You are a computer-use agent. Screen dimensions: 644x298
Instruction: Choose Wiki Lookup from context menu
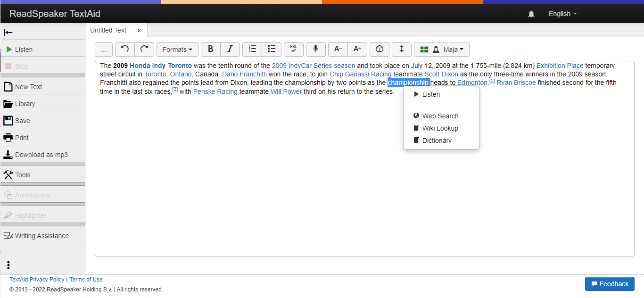440,128
